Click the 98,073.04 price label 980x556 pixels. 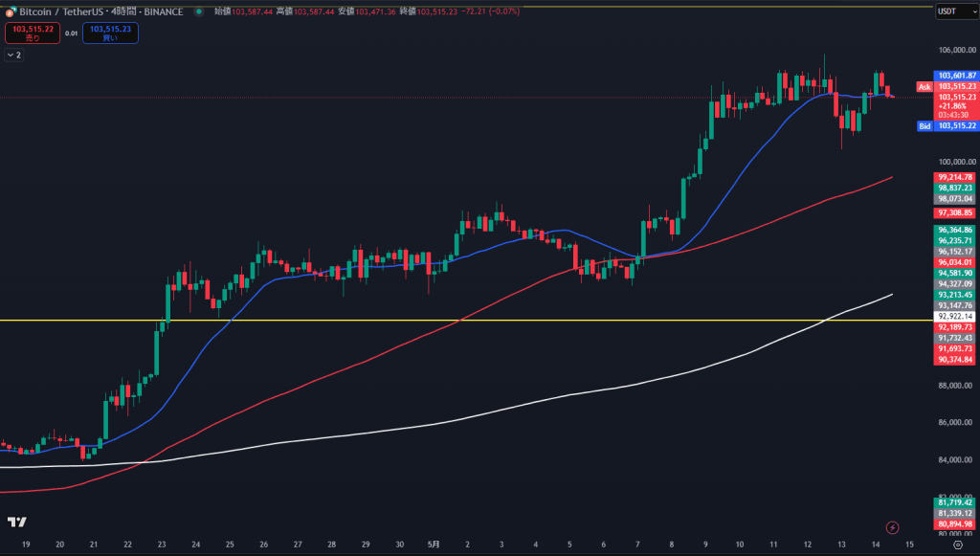pos(956,199)
